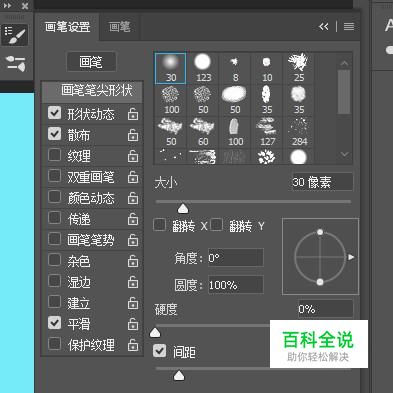
Task: Open the Brush Settings panel icon in the dock
Action: tap(14, 35)
